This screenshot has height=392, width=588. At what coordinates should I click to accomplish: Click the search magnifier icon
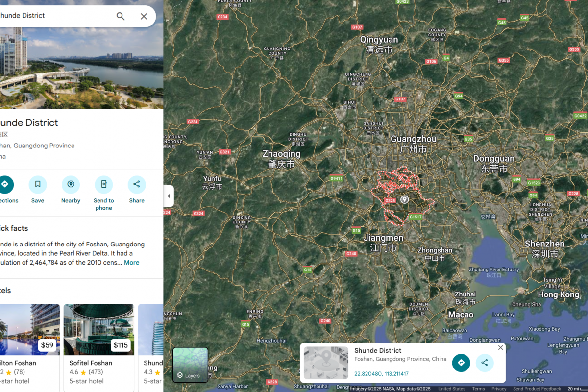pos(121,16)
